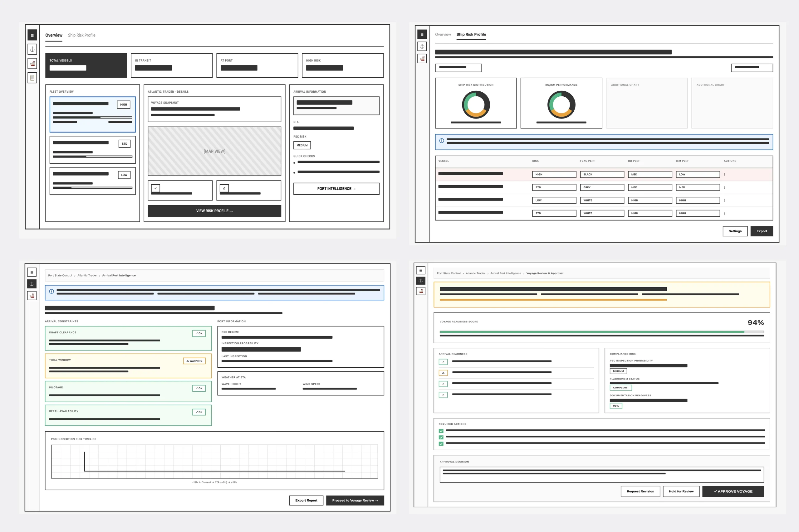799x532 pixels.
Task: Check the quick-check box under the voyage map
Action: pyautogui.click(x=156, y=188)
